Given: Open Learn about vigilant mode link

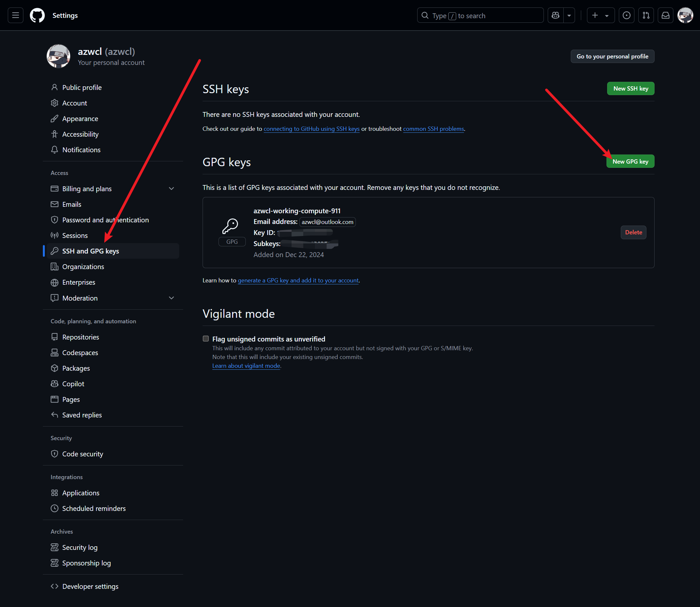Looking at the screenshot, I should (x=246, y=365).
